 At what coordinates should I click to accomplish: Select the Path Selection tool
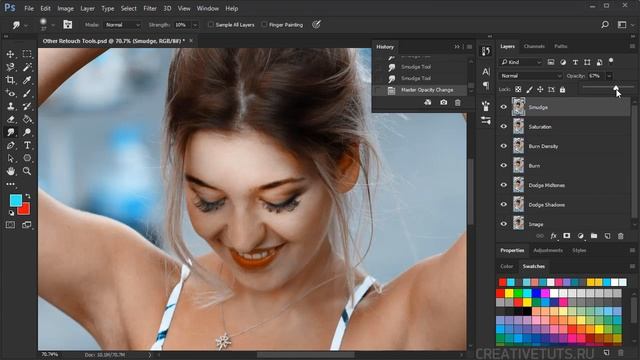pos(11,158)
